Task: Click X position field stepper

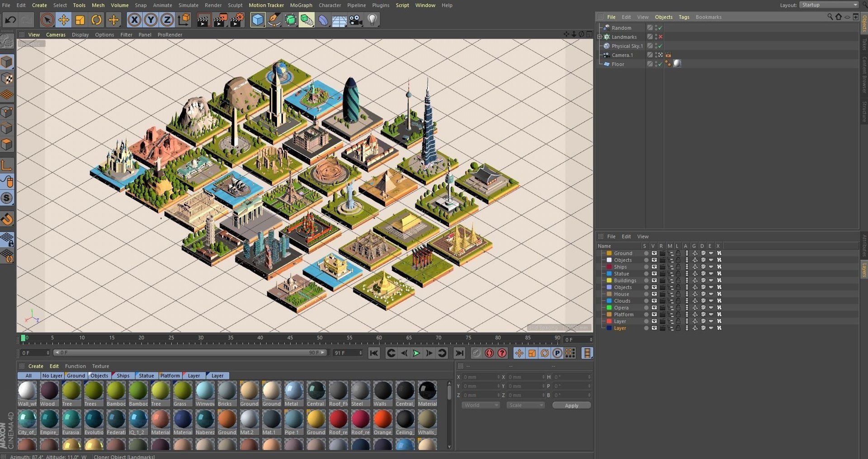Action: coord(499,377)
